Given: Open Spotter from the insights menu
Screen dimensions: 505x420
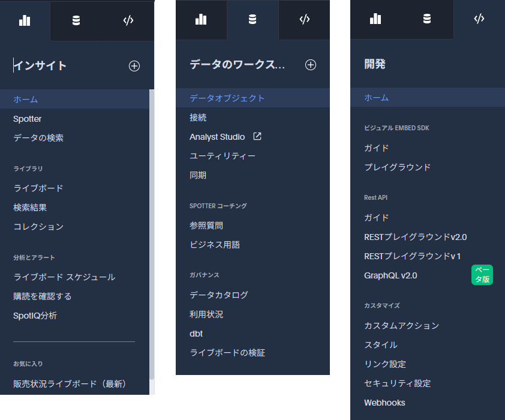Looking at the screenshot, I should 28,119.
